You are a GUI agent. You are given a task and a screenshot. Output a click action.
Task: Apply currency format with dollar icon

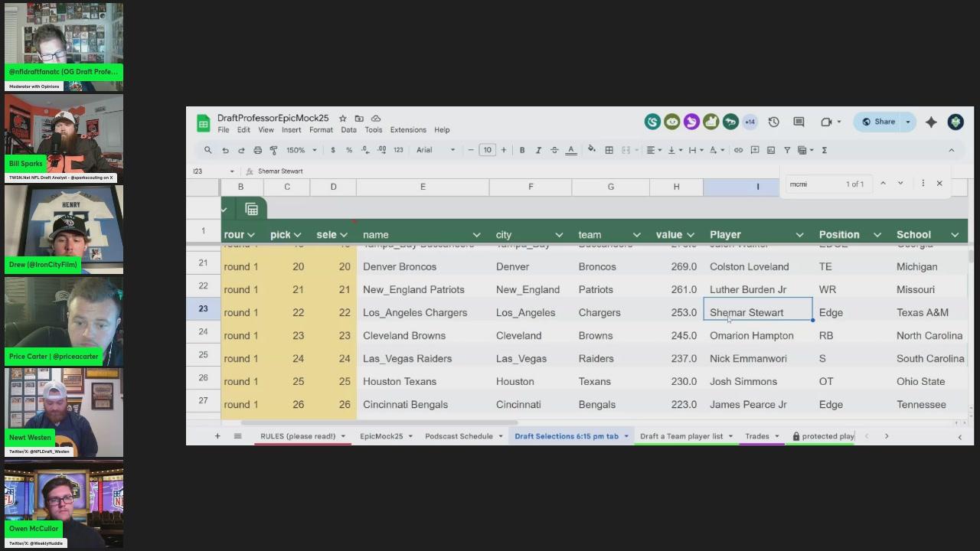click(333, 150)
